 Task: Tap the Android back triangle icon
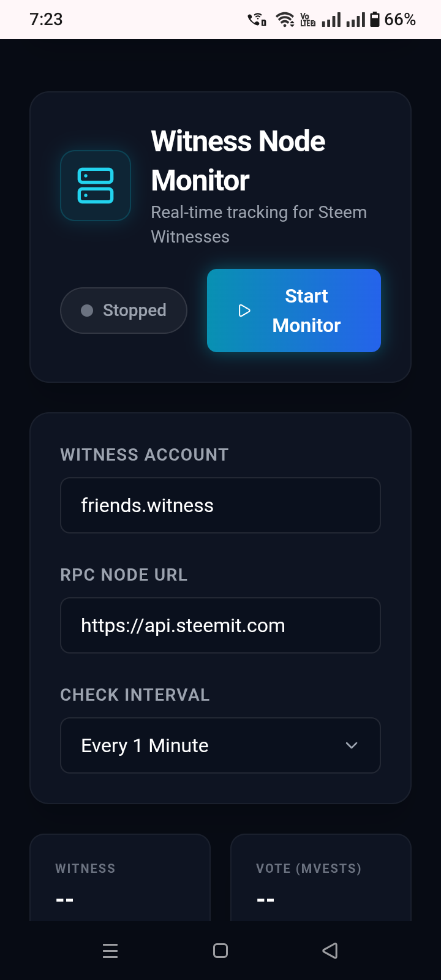(330, 951)
